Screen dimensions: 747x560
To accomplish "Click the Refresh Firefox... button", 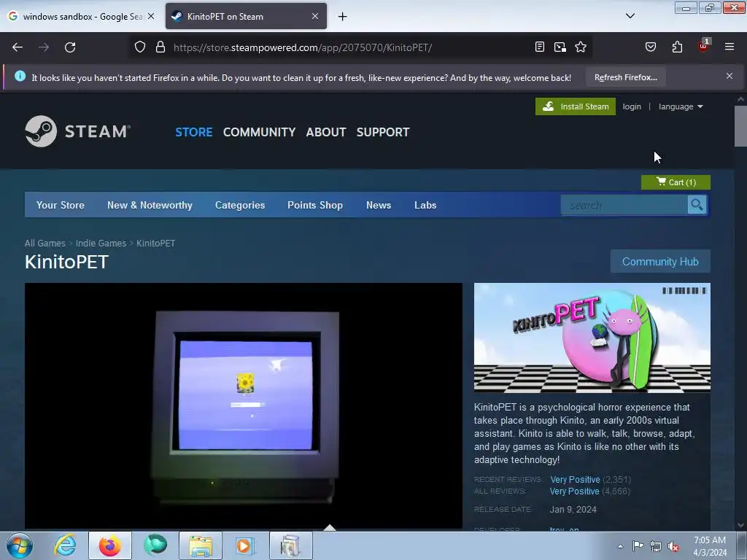I will (x=625, y=77).
